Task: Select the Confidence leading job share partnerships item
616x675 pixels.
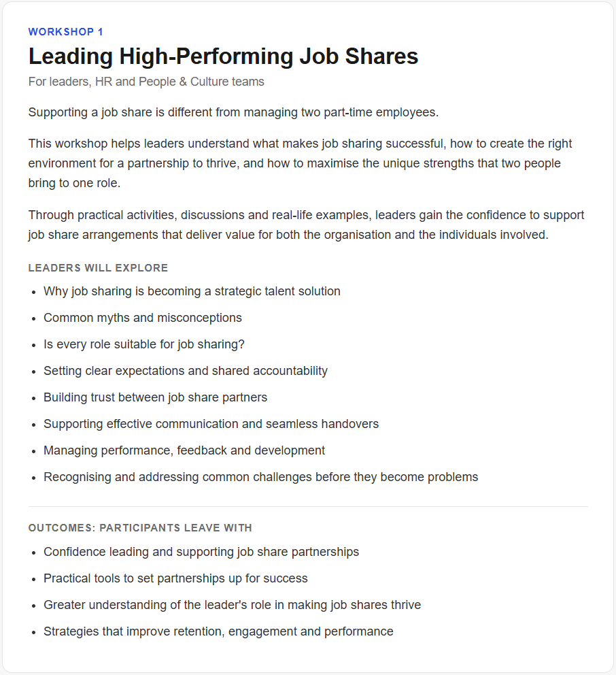Action: click(x=201, y=552)
